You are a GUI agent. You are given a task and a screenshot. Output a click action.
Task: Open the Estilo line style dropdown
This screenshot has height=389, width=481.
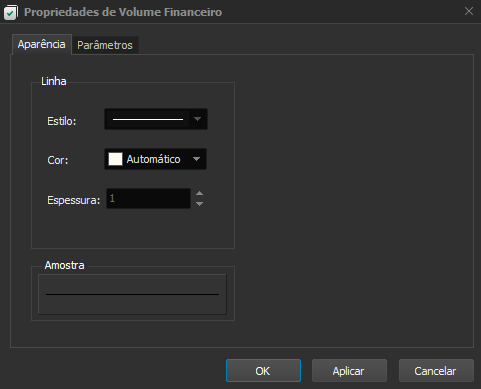pos(156,119)
